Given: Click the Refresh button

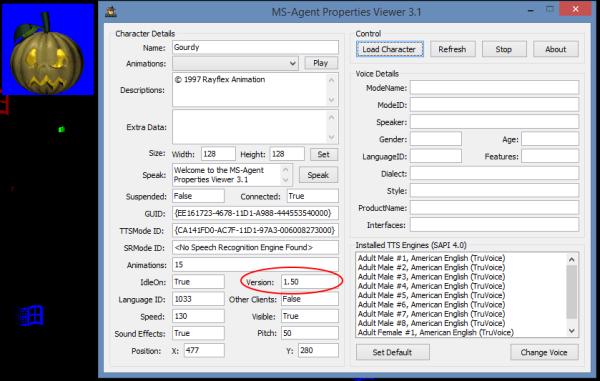Looking at the screenshot, I should coord(452,49).
